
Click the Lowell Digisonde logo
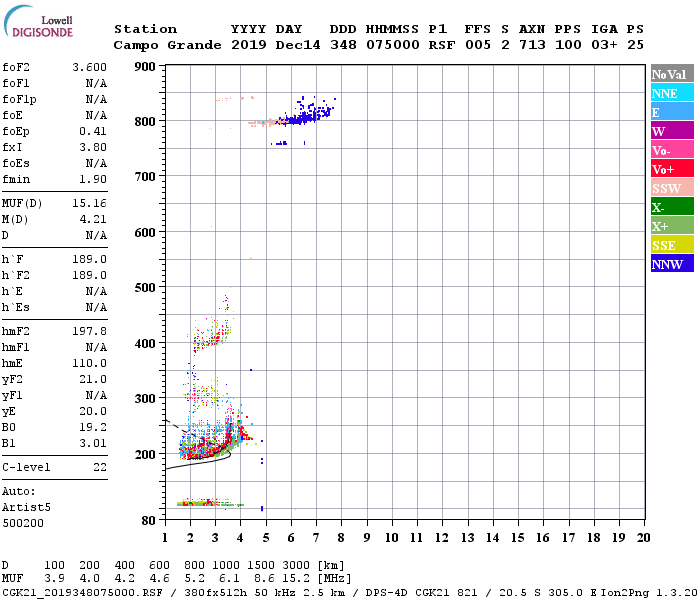tap(38, 22)
